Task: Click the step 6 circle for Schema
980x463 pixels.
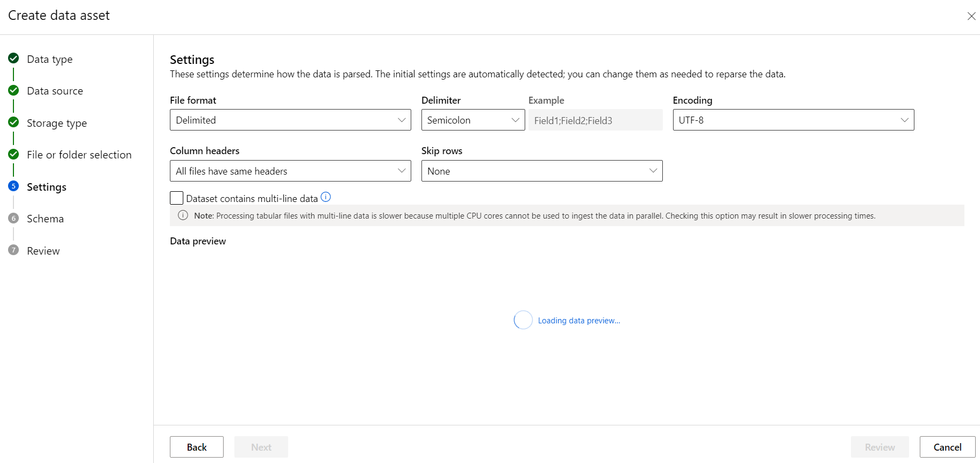Action: click(14, 218)
